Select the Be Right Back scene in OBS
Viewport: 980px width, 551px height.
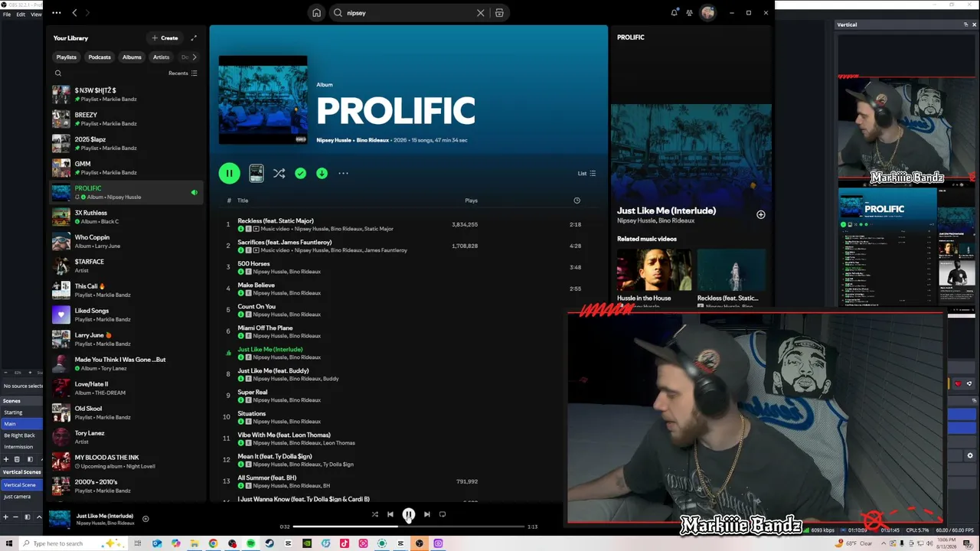21,435
